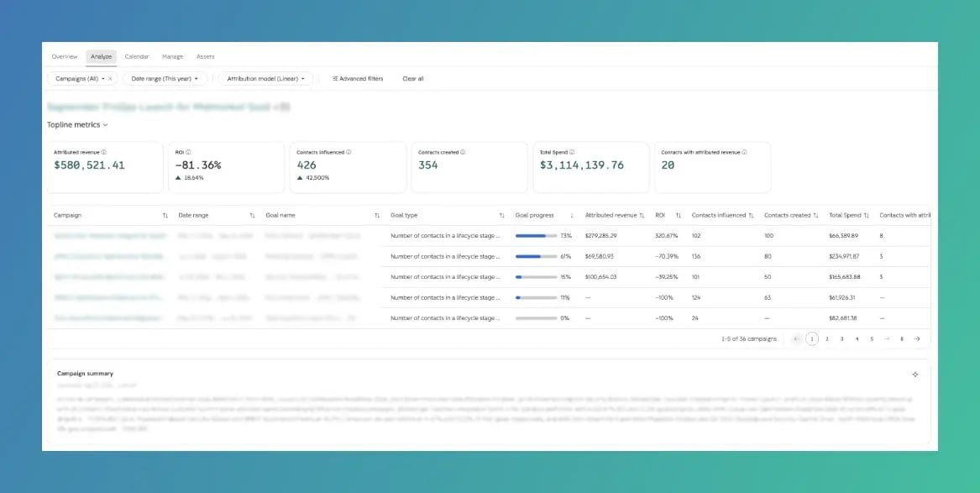
Task: Sort by the Goal progress column
Action: click(x=571, y=215)
